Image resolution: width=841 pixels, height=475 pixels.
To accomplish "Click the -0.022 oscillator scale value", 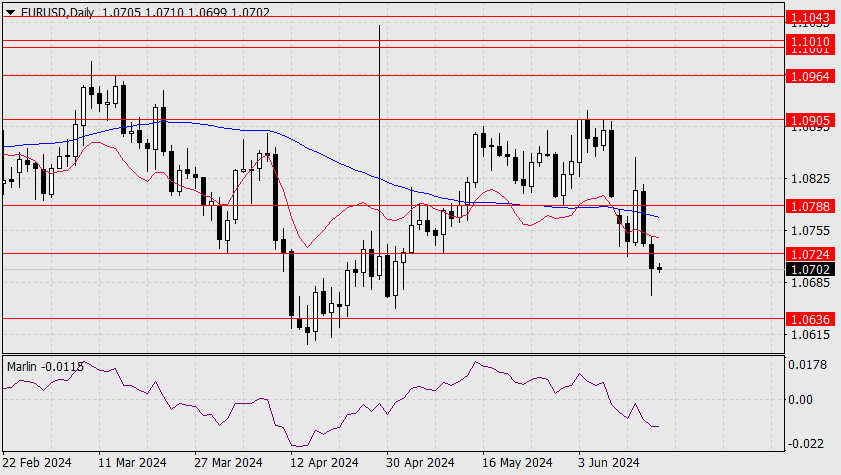I will 806,444.
